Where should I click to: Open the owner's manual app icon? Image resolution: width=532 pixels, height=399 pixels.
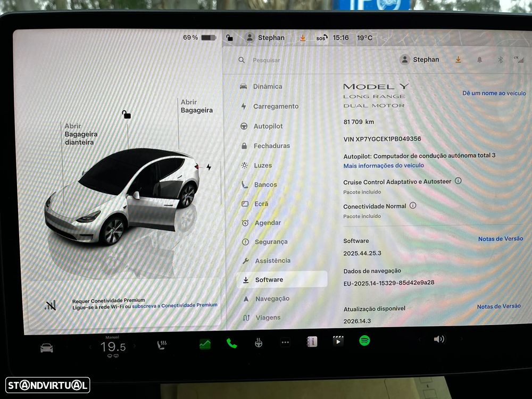pos(312,342)
